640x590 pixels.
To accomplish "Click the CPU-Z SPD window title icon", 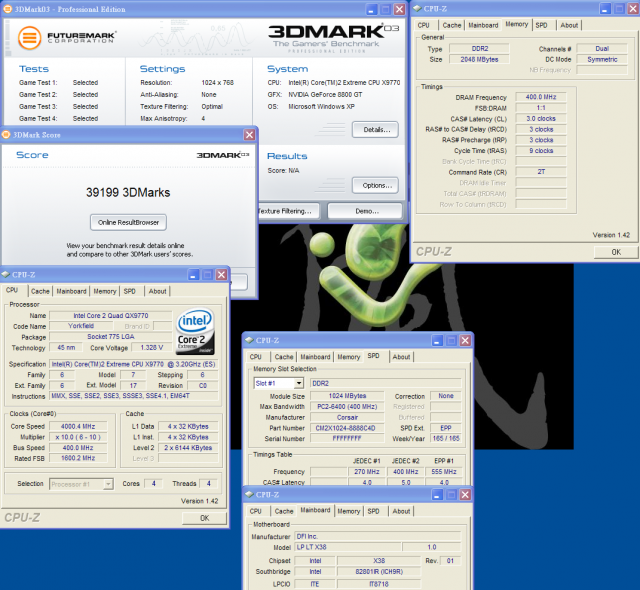I will [x=249, y=340].
